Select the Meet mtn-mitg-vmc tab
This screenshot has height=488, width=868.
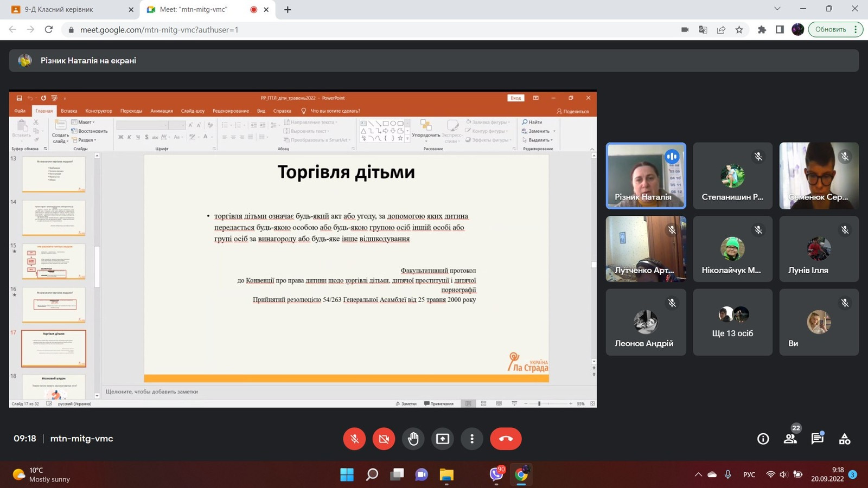click(201, 9)
